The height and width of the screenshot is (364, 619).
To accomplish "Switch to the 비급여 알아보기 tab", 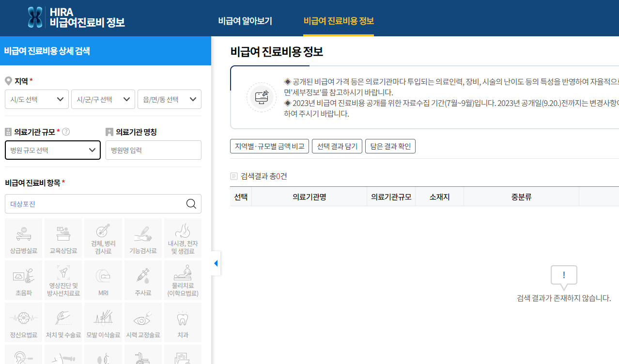I will (245, 21).
